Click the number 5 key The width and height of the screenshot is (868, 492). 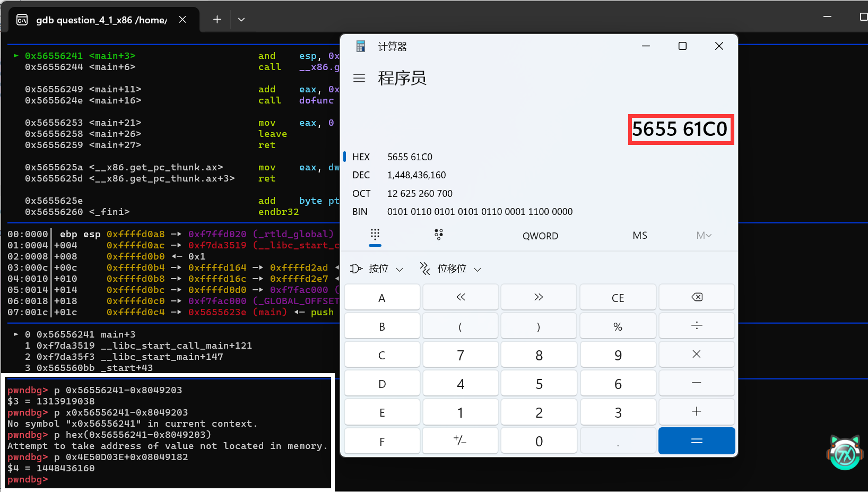click(539, 383)
